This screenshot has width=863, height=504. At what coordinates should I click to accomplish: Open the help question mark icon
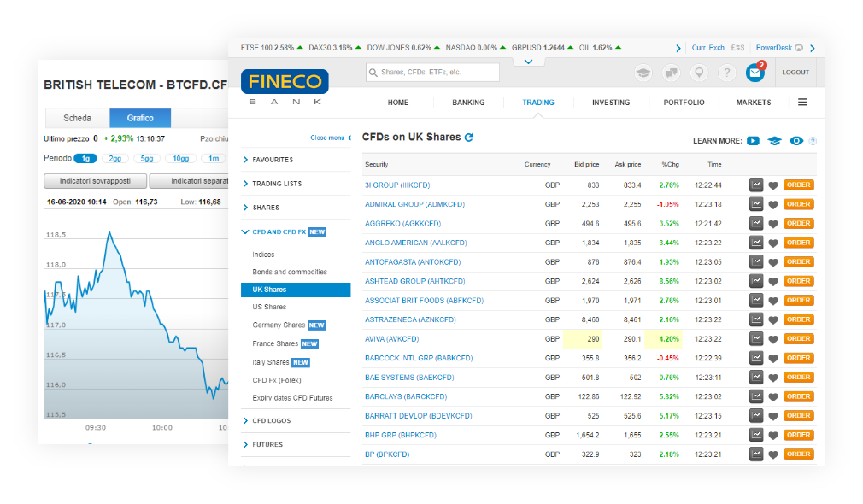point(727,72)
